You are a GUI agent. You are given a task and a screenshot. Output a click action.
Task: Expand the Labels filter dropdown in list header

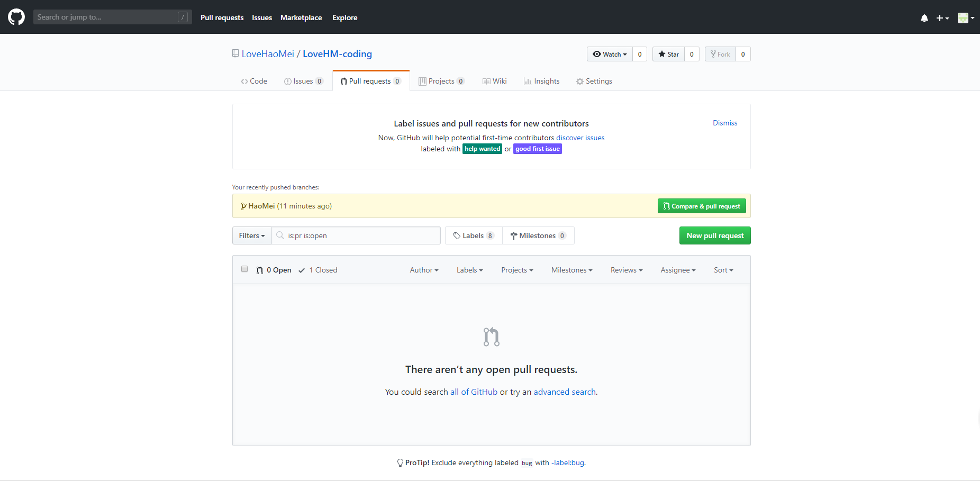tap(470, 270)
